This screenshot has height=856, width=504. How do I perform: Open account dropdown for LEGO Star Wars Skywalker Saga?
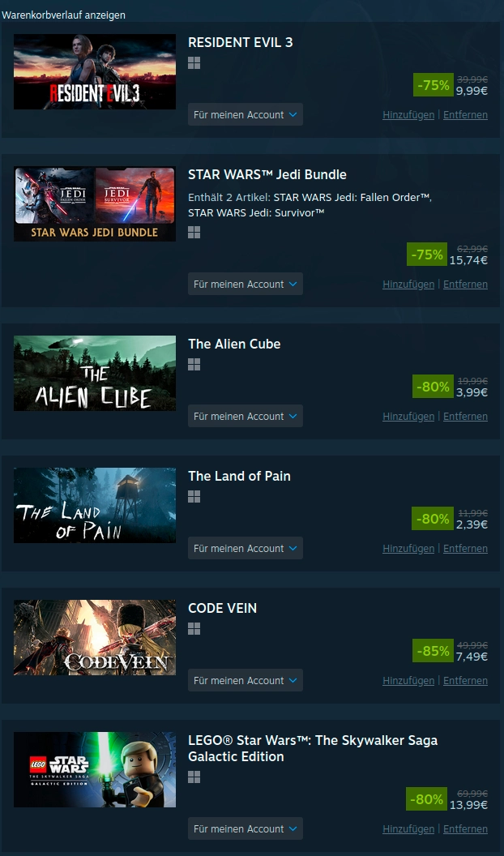pos(246,828)
